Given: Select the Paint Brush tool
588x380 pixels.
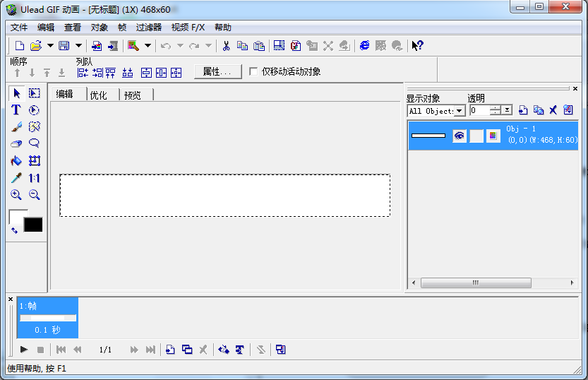Looking at the screenshot, I should pyautogui.click(x=16, y=127).
